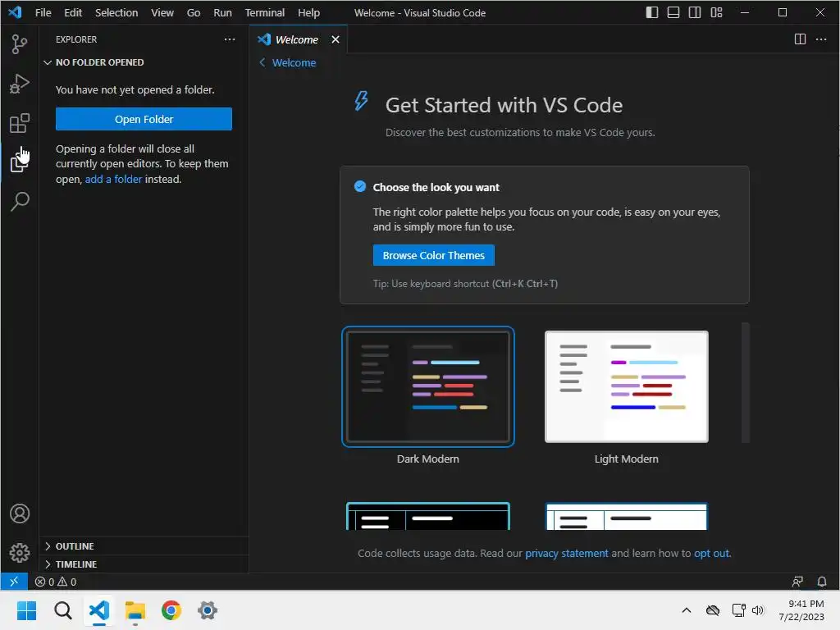This screenshot has width=840, height=630.
Task: Click the walkthrough vertical scrollbar
Action: point(745,382)
